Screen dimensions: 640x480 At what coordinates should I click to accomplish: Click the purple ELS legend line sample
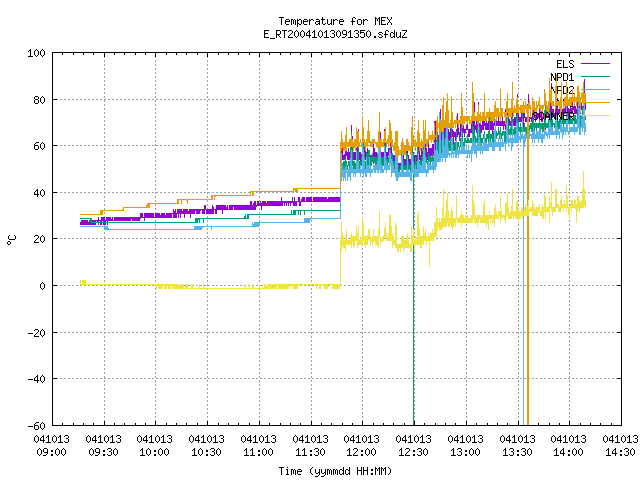pyautogui.click(x=595, y=64)
